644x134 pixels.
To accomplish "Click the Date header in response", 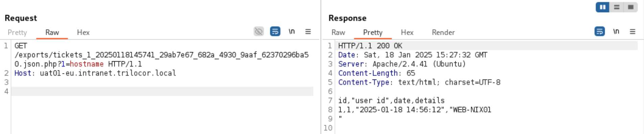I will click(x=413, y=55).
